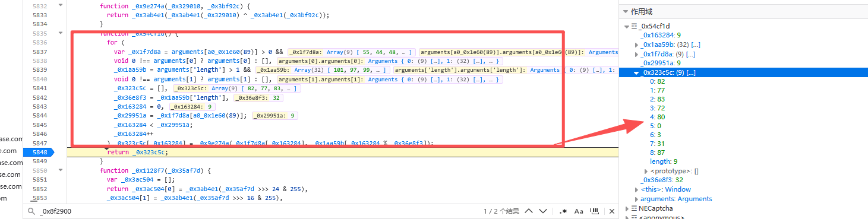Collapse the 作用域 scopes panel

(625, 11)
